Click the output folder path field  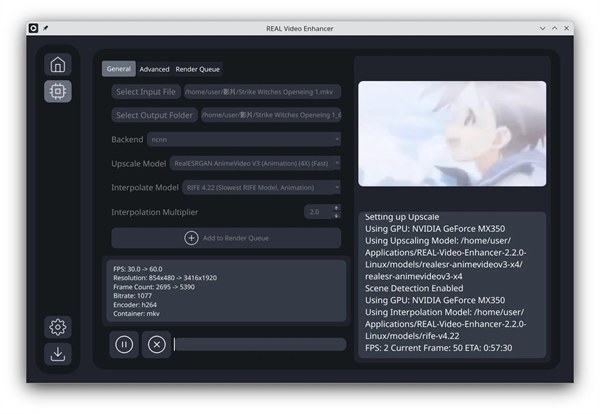(271, 115)
